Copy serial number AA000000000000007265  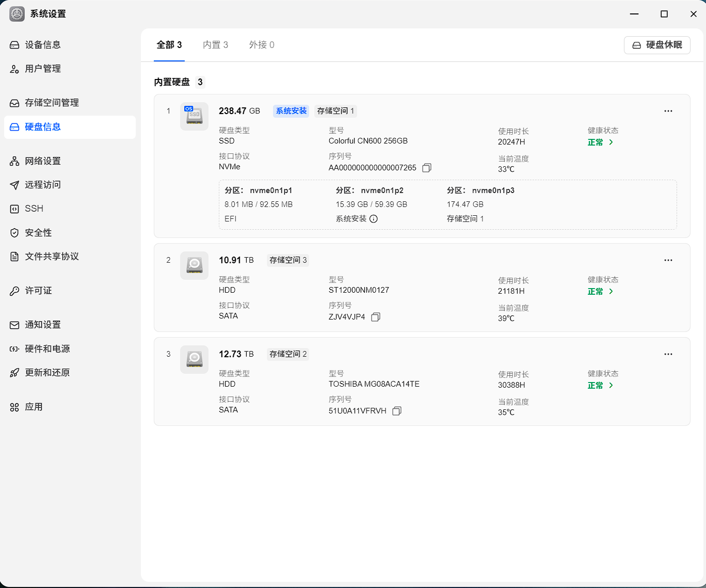[x=427, y=168]
